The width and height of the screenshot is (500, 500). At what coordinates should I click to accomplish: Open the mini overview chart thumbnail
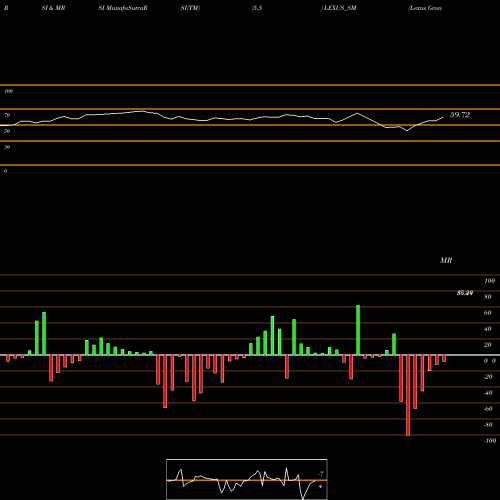(x=247, y=479)
